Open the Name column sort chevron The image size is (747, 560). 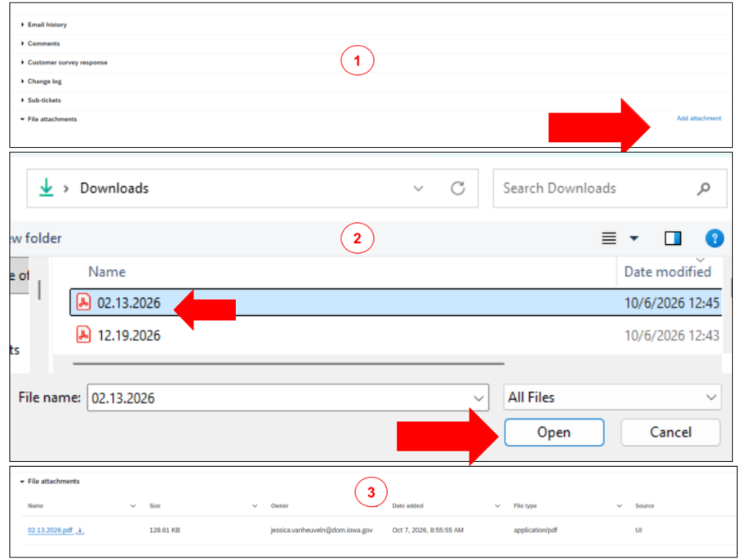click(133, 506)
